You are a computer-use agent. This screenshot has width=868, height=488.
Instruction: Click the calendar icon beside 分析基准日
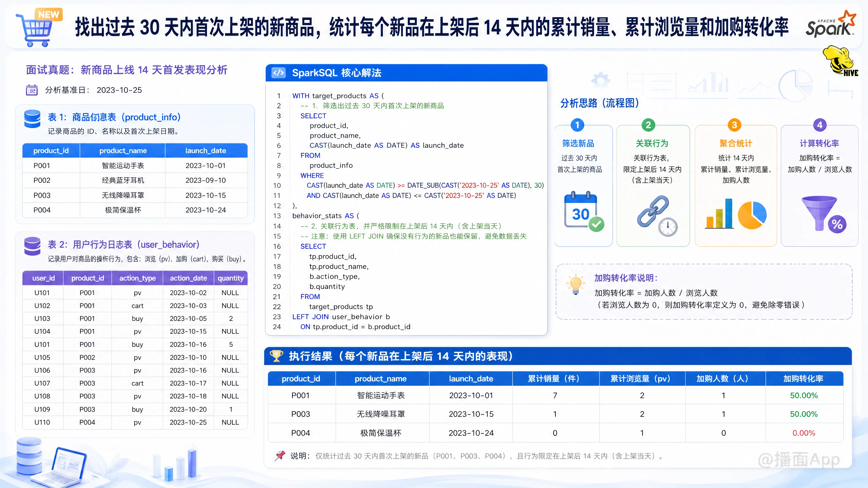pyautogui.click(x=32, y=90)
